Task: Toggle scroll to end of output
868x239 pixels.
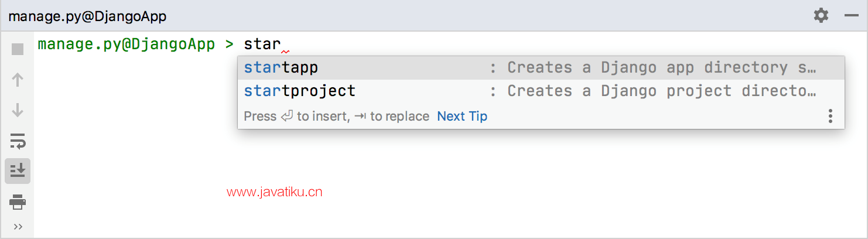Action: (18, 171)
